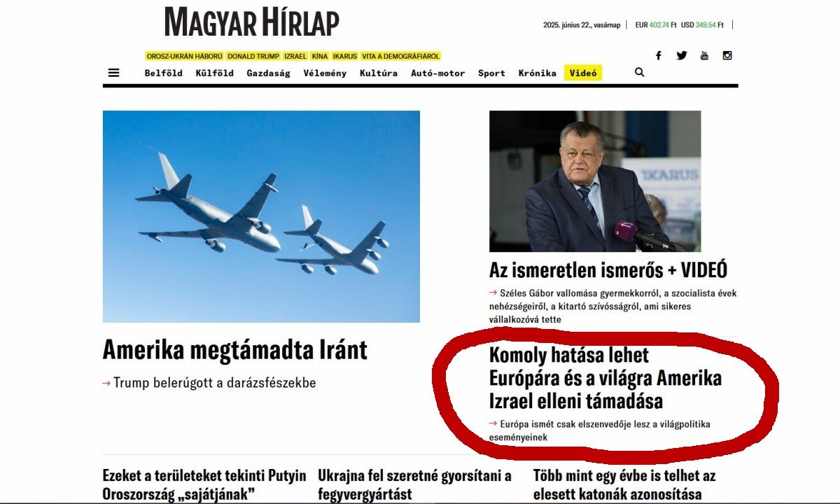840x504 pixels.
Task: Open the highlighted Videó section
Action: pos(583,73)
